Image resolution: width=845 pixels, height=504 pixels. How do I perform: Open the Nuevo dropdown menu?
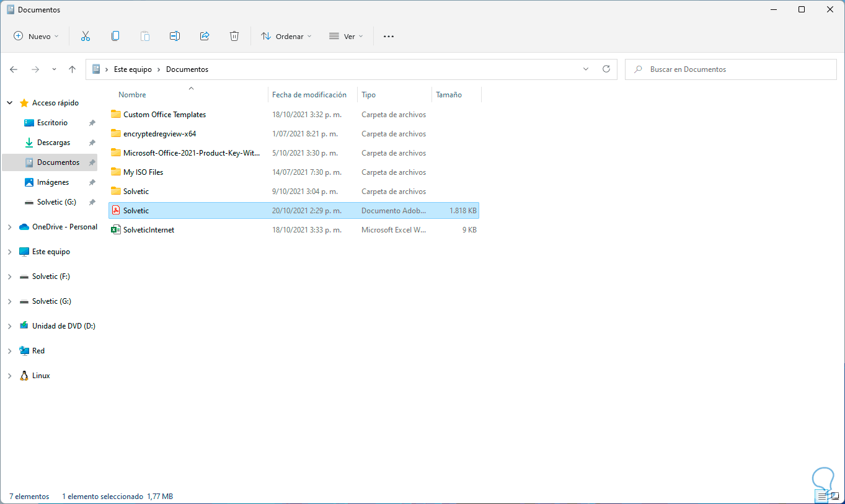pyautogui.click(x=36, y=37)
